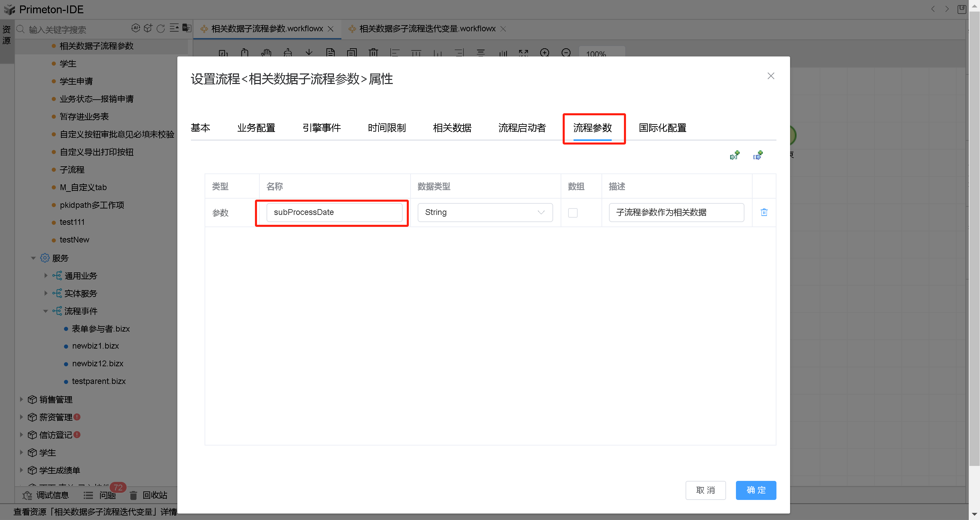Open the AI assistant in the resource panel

(136, 28)
